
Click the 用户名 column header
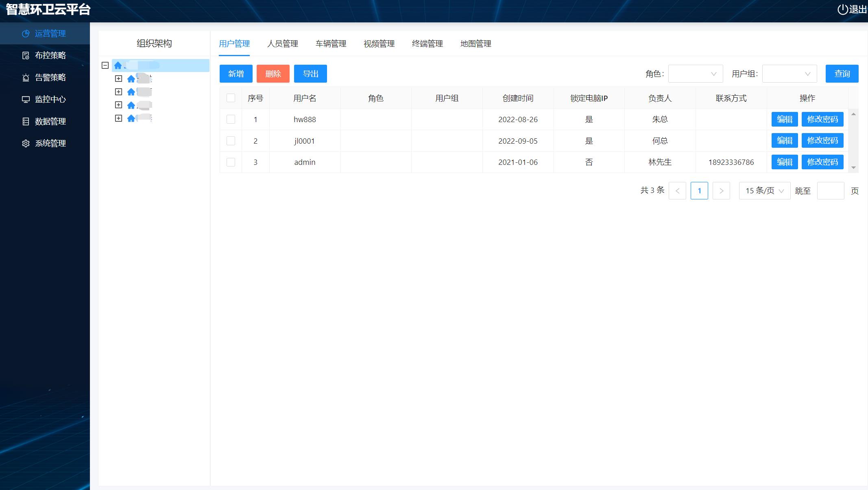pyautogui.click(x=305, y=98)
